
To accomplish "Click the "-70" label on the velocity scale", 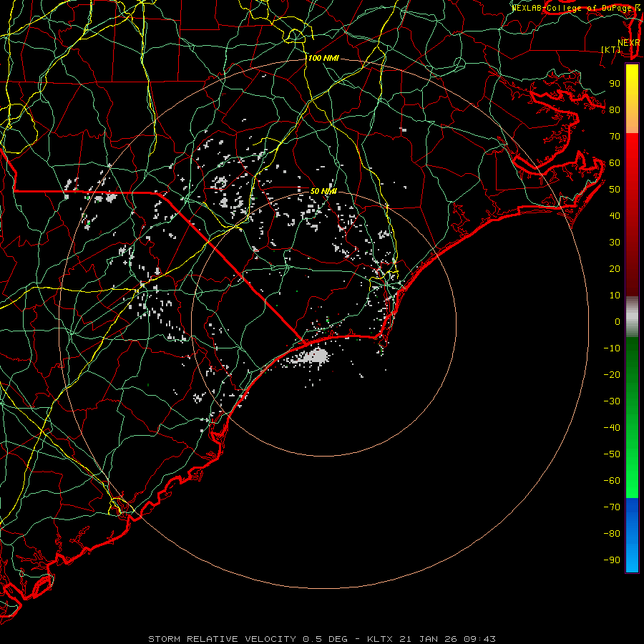I will tap(612, 507).
